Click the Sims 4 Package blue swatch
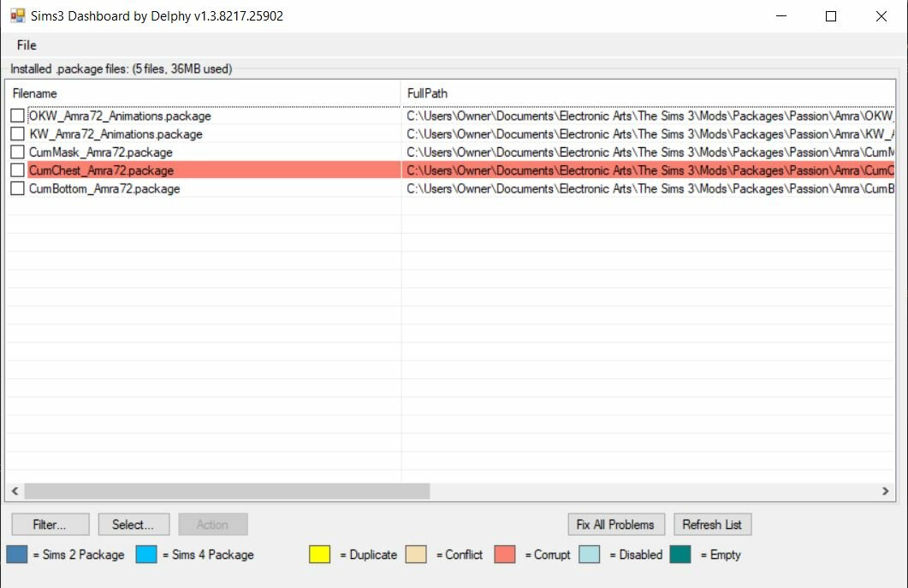 [146, 555]
